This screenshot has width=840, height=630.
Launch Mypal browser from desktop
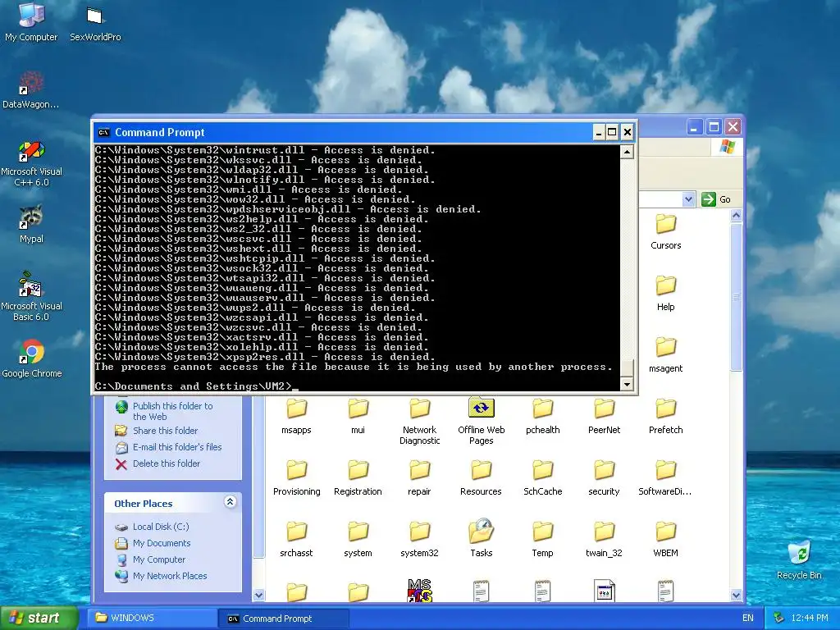coord(31,224)
